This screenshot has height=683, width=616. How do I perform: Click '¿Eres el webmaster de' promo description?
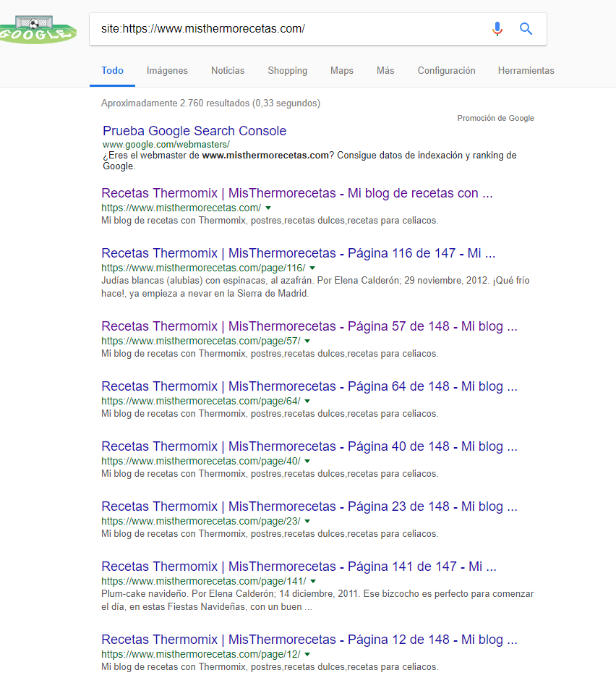pos(309,161)
